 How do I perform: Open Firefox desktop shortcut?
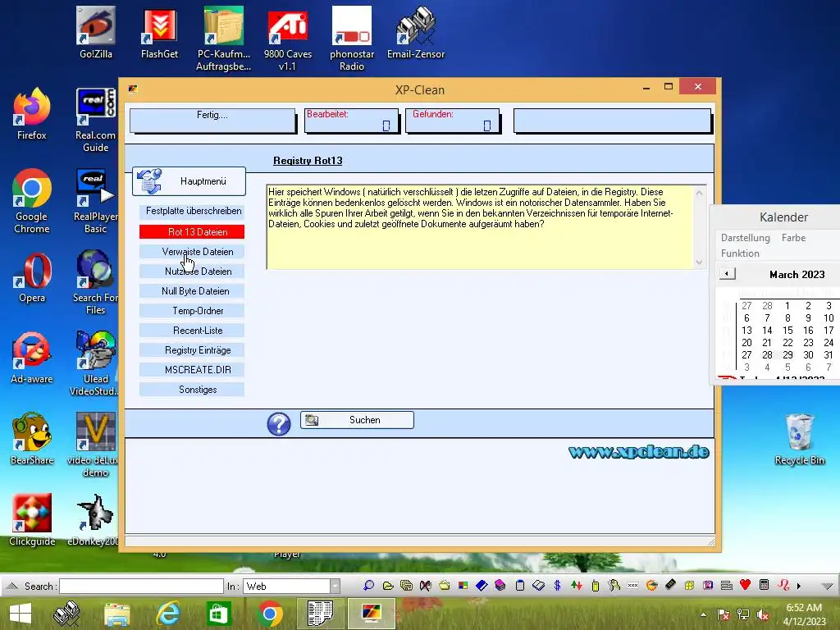(32, 113)
